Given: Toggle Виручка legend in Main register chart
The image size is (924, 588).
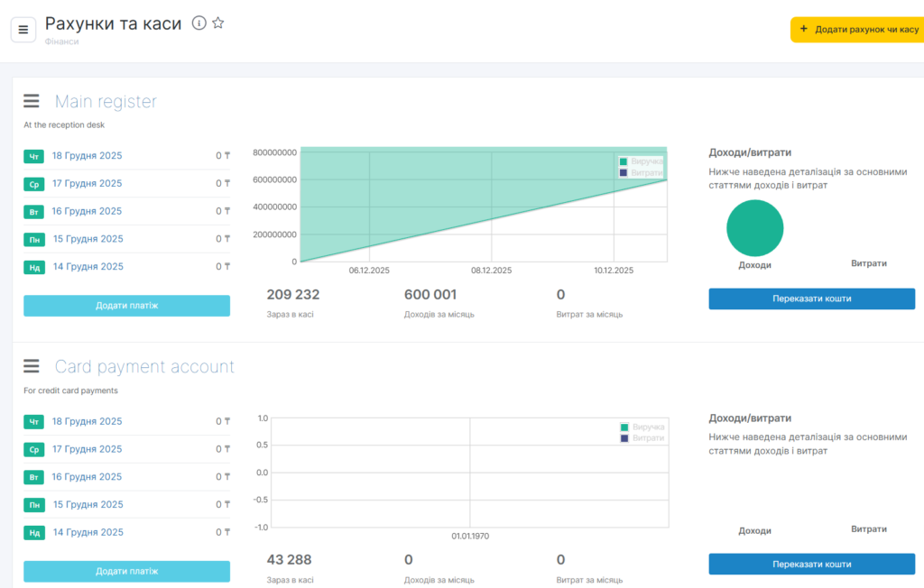Looking at the screenshot, I should click(642, 161).
